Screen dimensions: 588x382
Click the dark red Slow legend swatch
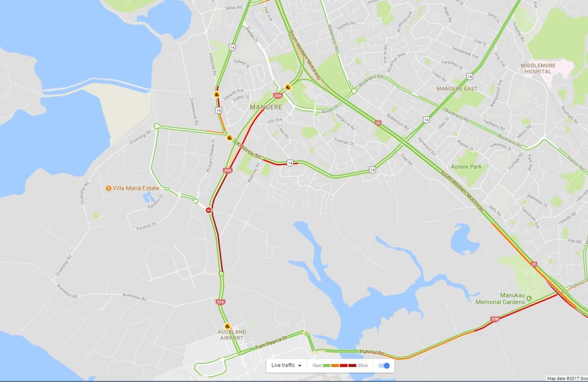(352, 365)
